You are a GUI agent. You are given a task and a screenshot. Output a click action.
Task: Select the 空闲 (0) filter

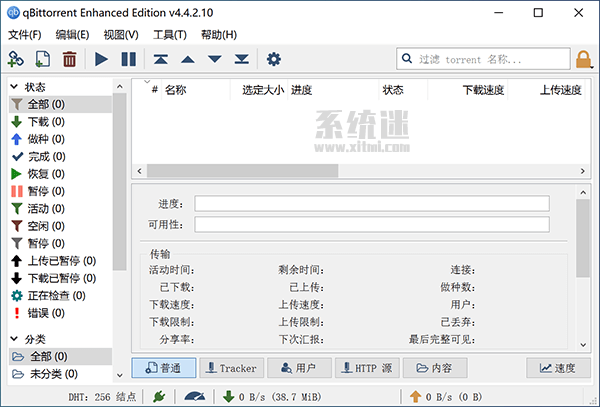pos(60,226)
